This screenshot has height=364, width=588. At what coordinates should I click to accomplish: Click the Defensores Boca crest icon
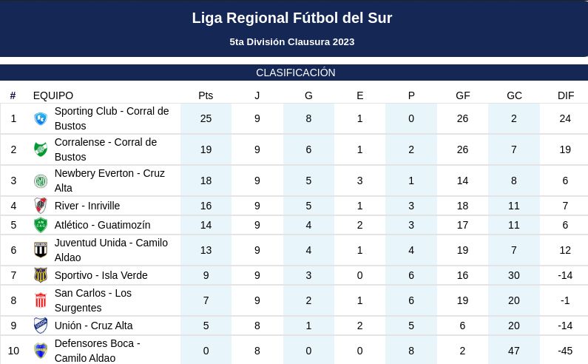pos(41,351)
